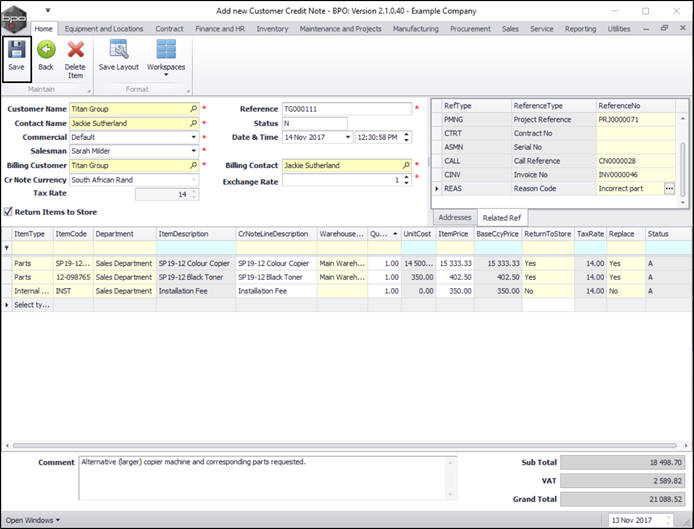The image size is (694, 529).
Task: Open the Reporting ribbon tab
Action: [x=580, y=29]
